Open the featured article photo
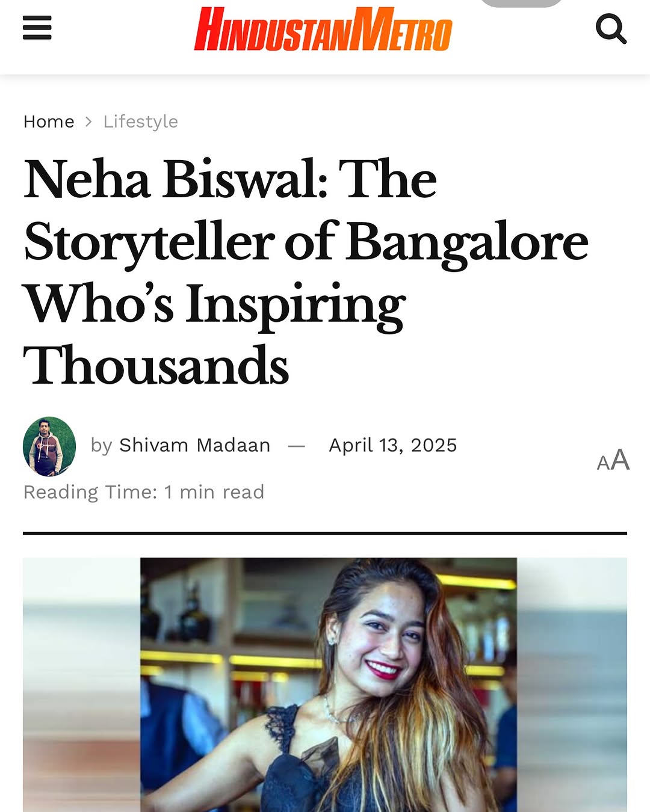 328,684
